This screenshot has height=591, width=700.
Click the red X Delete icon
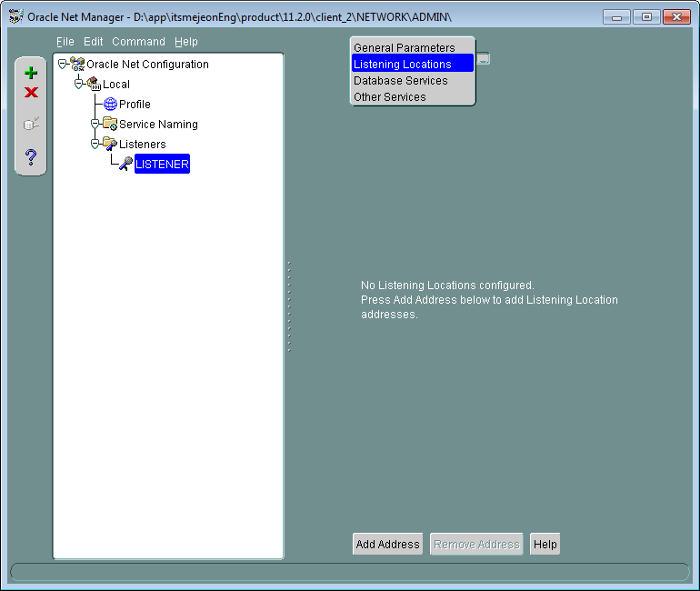pos(31,93)
